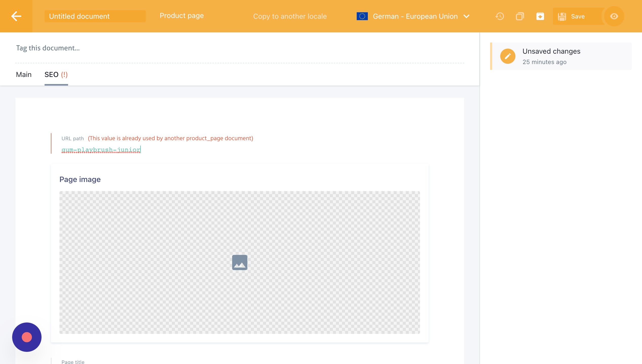Click the archive box icon
This screenshot has width=642, height=364.
tap(540, 16)
